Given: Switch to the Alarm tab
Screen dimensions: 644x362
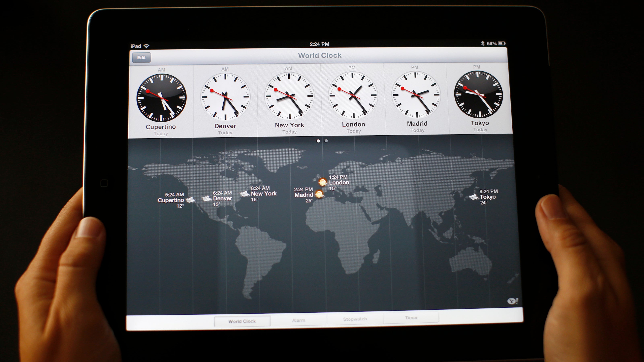Looking at the screenshot, I should point(299,320).
